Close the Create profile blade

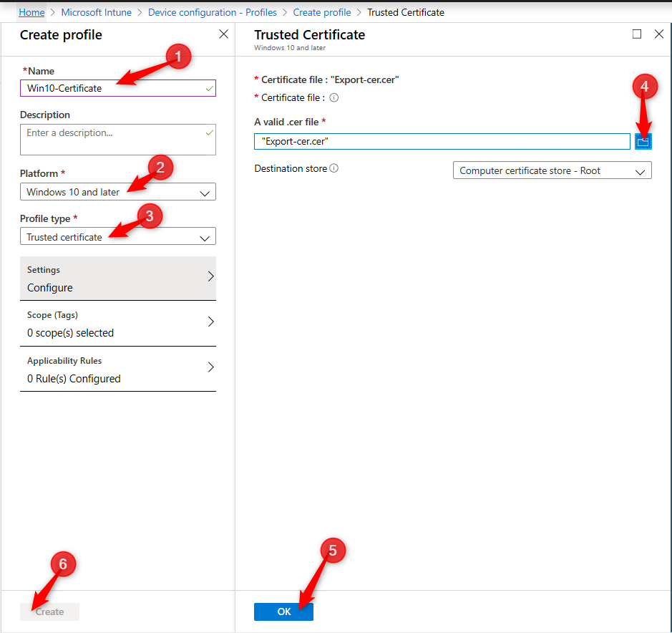tap(224, 34)
